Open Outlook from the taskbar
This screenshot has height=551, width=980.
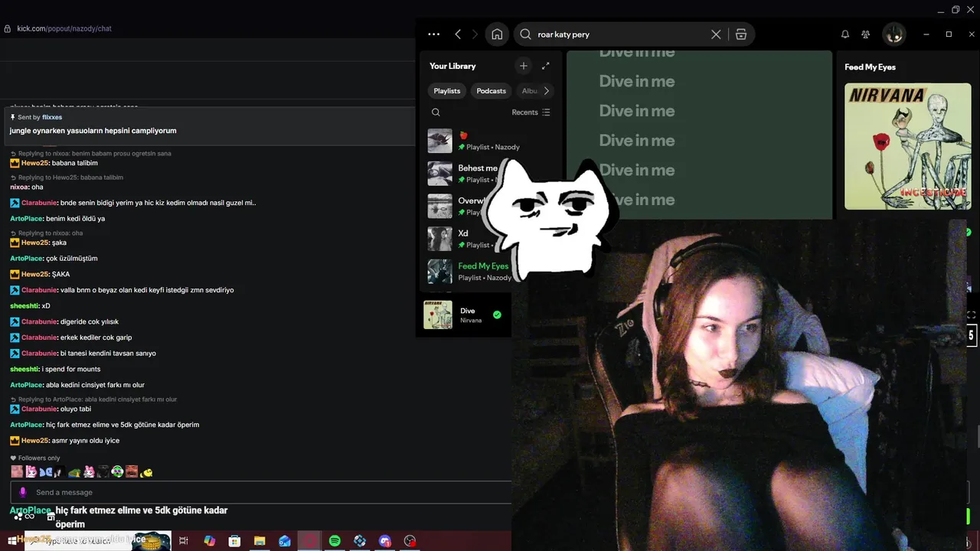click(x=285, y=541)
